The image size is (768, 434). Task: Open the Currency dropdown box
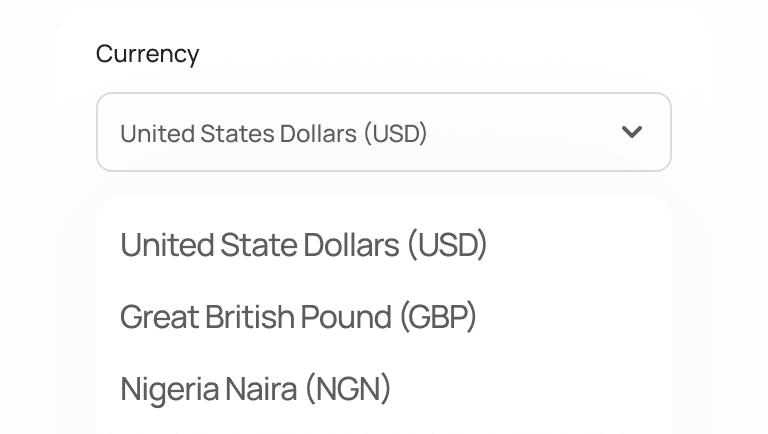[383, 132]
